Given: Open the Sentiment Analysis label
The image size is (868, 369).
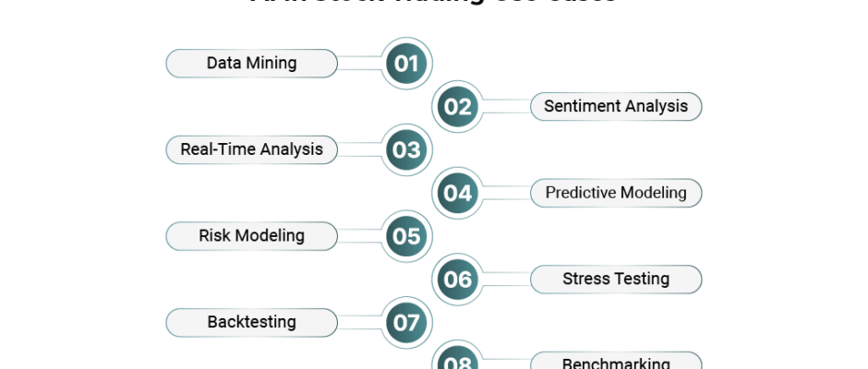Looking at the screenshot, I should pos(616,107).
